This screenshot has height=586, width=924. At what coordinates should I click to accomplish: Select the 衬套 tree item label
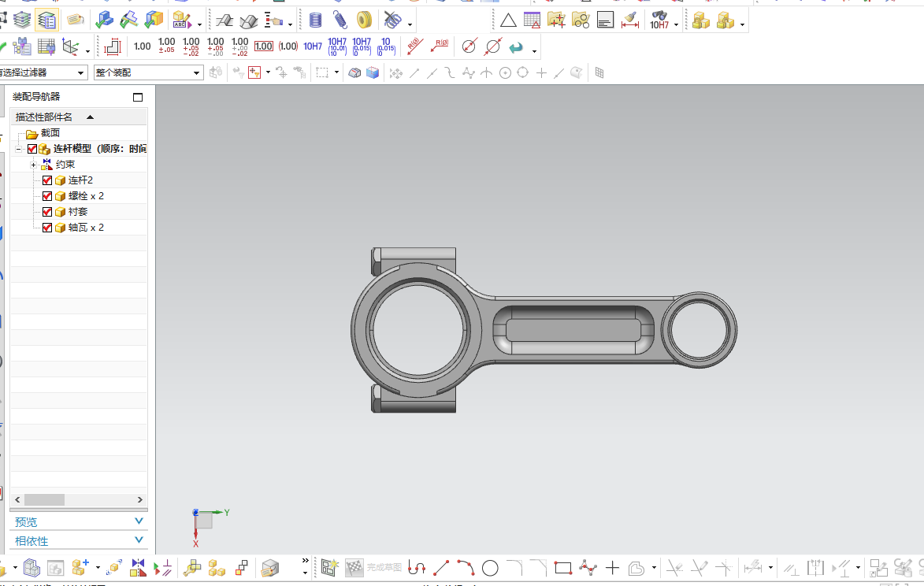tap(78, 212)
